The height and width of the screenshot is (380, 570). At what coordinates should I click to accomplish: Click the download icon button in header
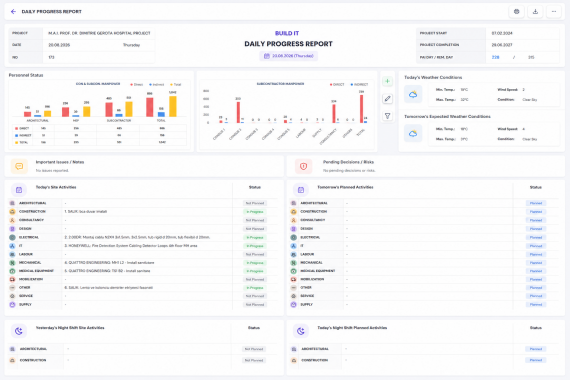[535, 12]
